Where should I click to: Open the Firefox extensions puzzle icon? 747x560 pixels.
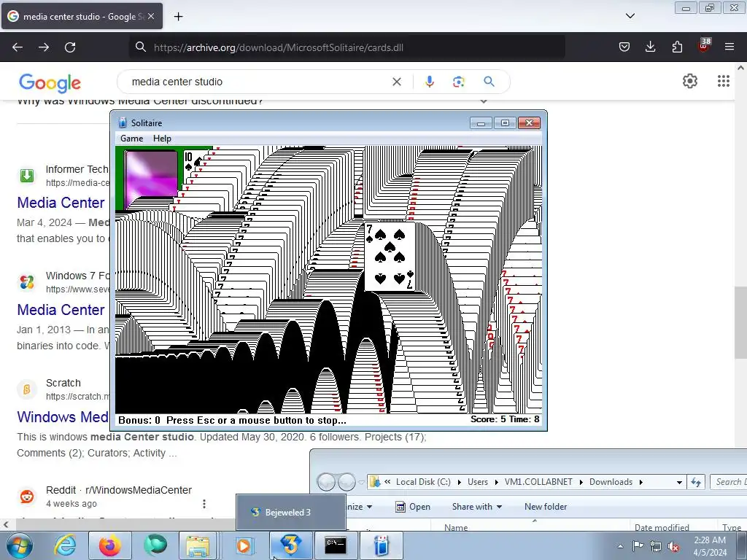tap(677, 47)
